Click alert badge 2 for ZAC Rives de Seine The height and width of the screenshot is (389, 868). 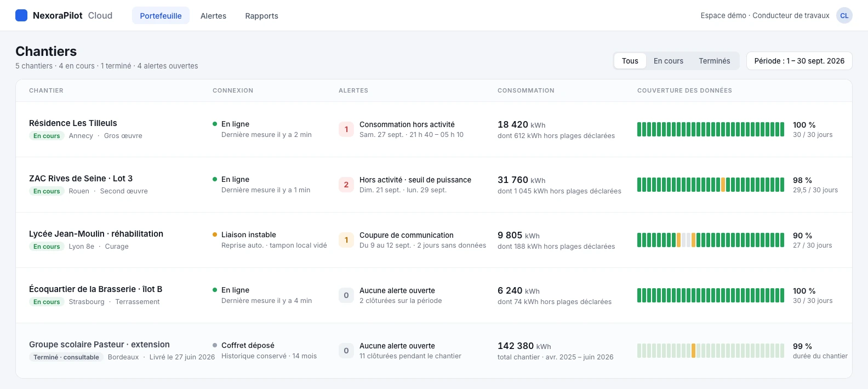(346, 185)
